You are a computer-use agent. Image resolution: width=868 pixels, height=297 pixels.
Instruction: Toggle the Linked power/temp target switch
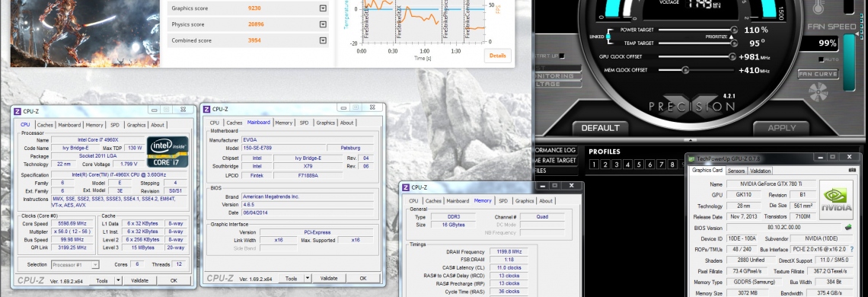(x=608, y=37)
